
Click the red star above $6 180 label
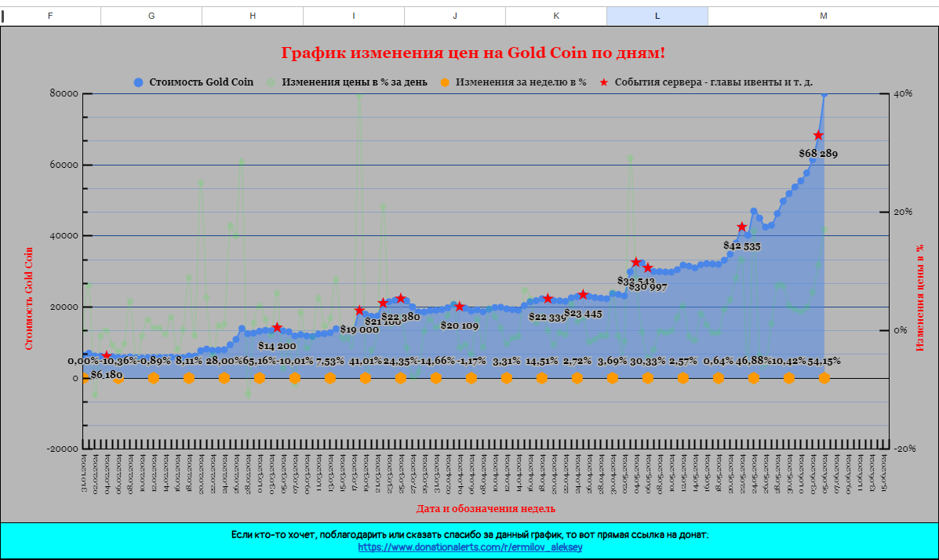point(107,356)
